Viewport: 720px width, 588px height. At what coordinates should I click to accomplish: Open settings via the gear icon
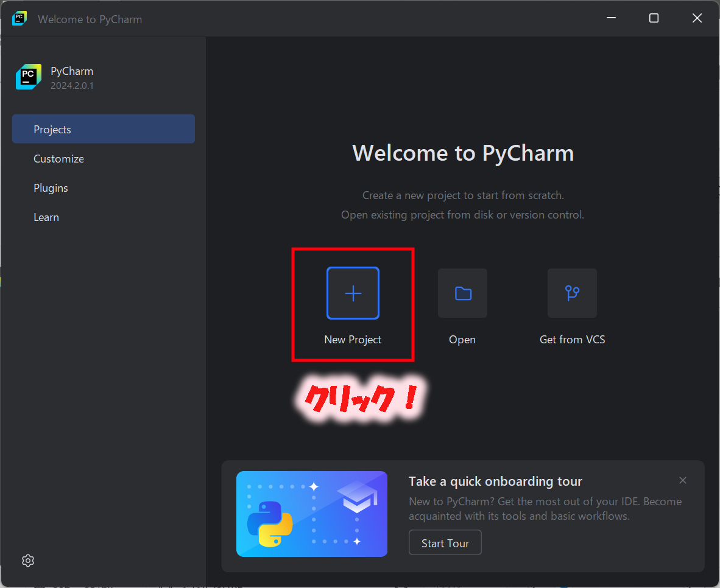point(28,561)
